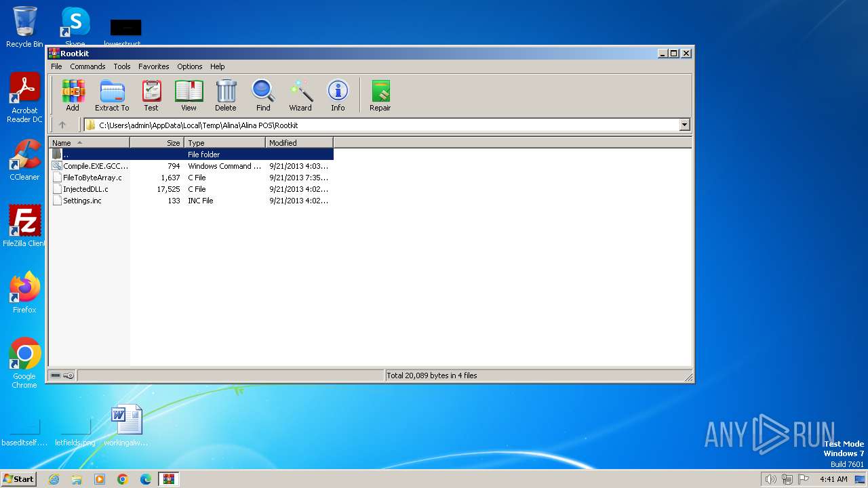The image size is (868, 488).
Task: Click the Test archive toolbar icon
Action: (151, 95)
